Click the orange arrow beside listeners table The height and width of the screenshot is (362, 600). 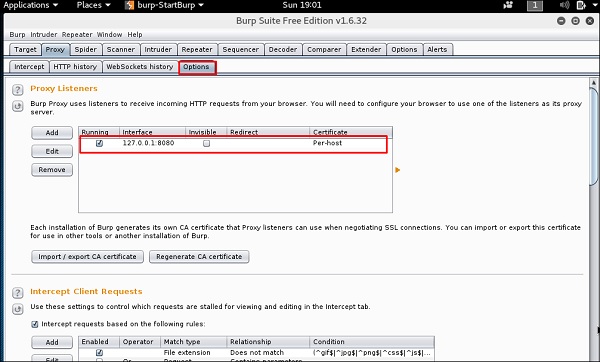(398, 170)
